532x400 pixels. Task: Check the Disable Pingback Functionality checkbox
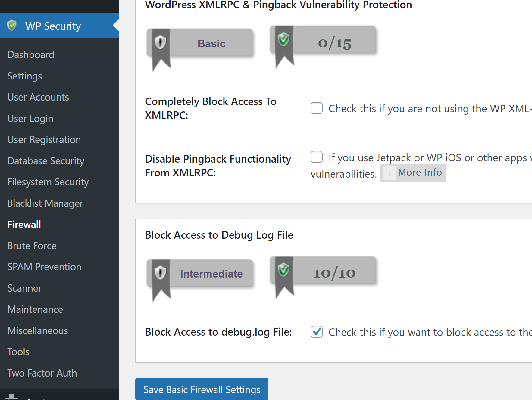tap(316, 157)
